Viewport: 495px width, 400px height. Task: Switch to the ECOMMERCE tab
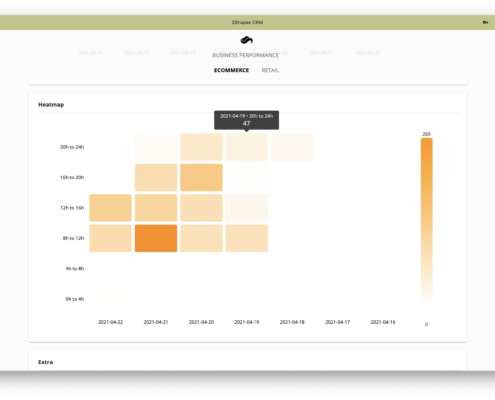click(x=231, y=70)
